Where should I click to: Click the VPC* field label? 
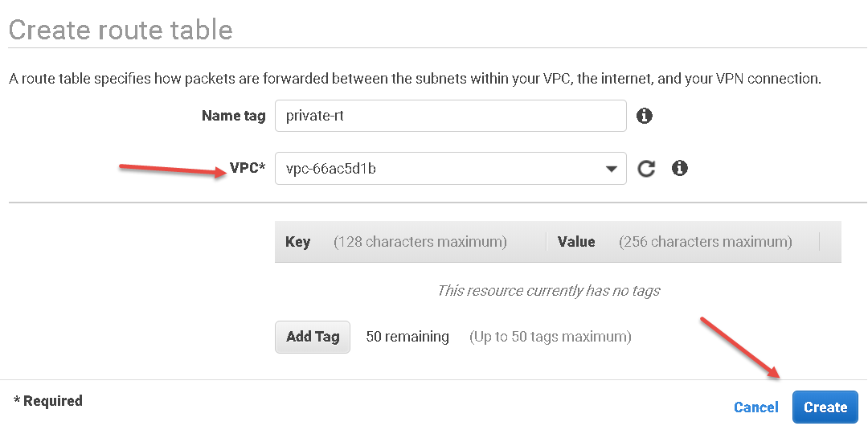click(248, 169)
